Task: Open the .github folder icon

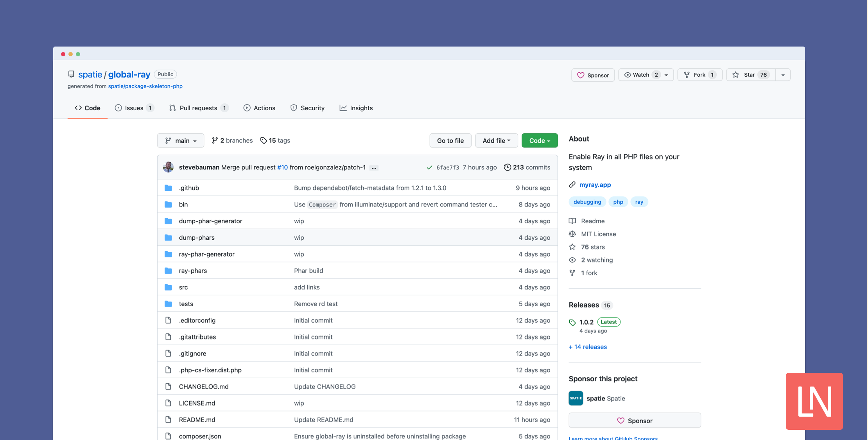Action: point(168,188)
